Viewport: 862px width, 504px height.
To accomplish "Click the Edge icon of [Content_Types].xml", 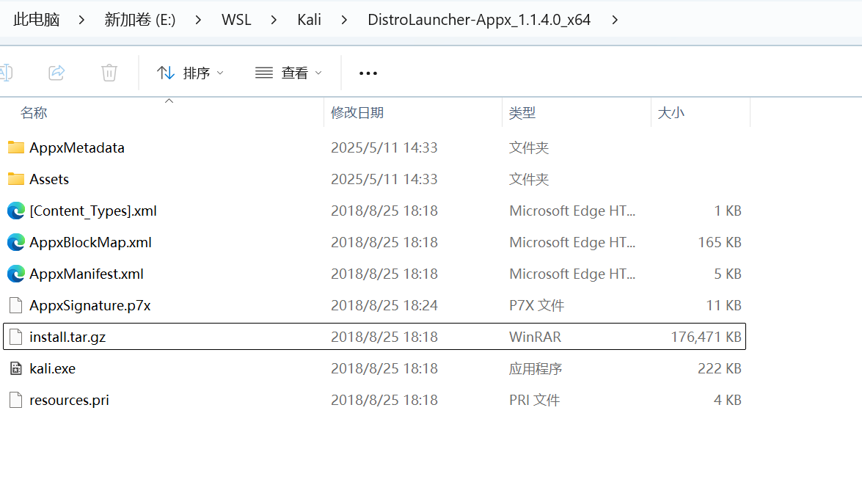I will 16,211.
